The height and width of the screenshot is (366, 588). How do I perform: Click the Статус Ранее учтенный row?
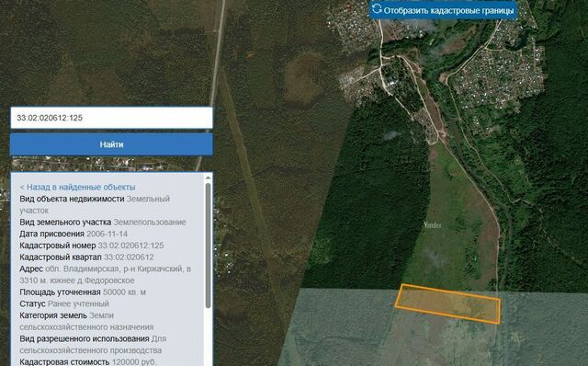64,303
